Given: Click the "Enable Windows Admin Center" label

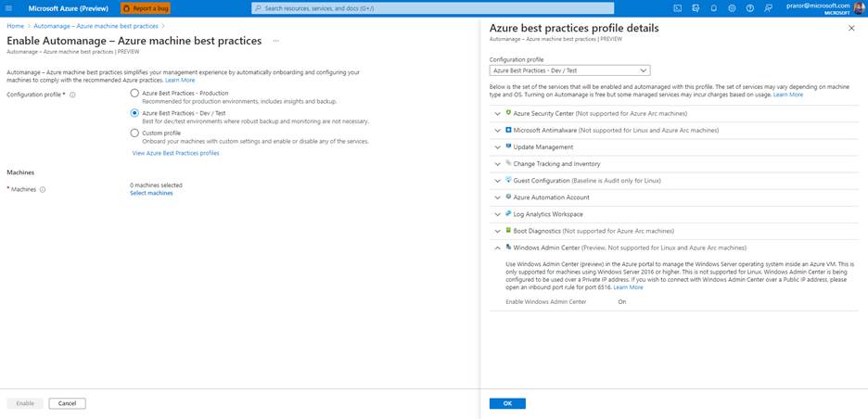Looking at the screenshot, I should [546, 302].
